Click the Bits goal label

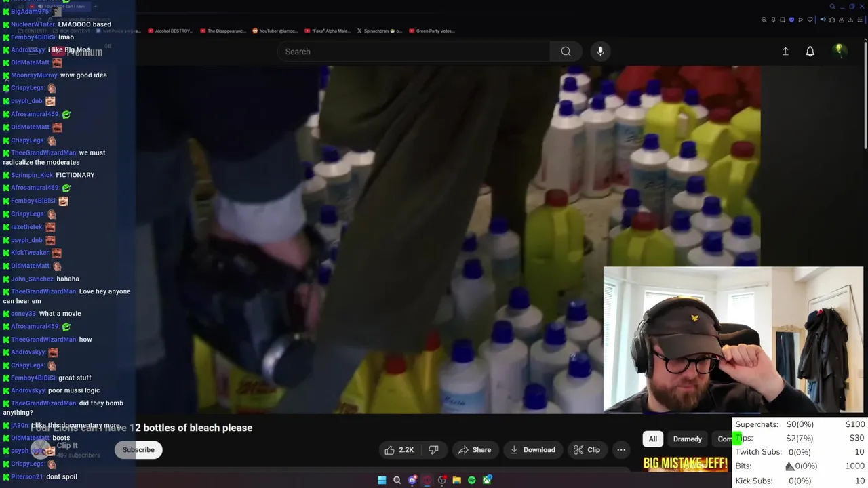pos(743,466)
